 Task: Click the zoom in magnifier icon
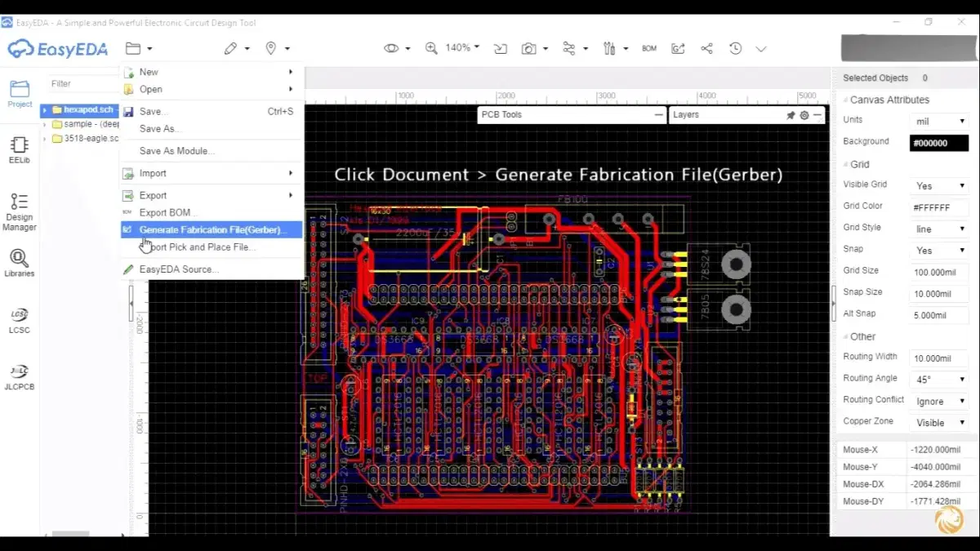click(x=431, y=49)
